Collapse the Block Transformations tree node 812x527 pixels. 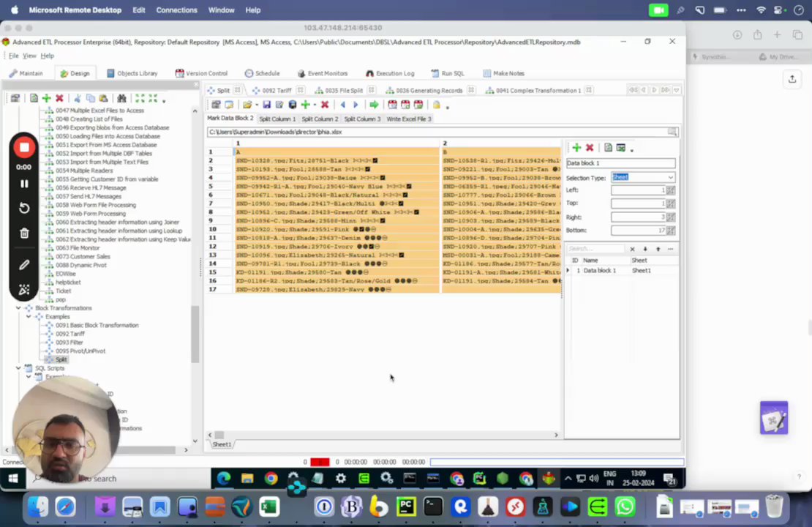tap(18, 308)
